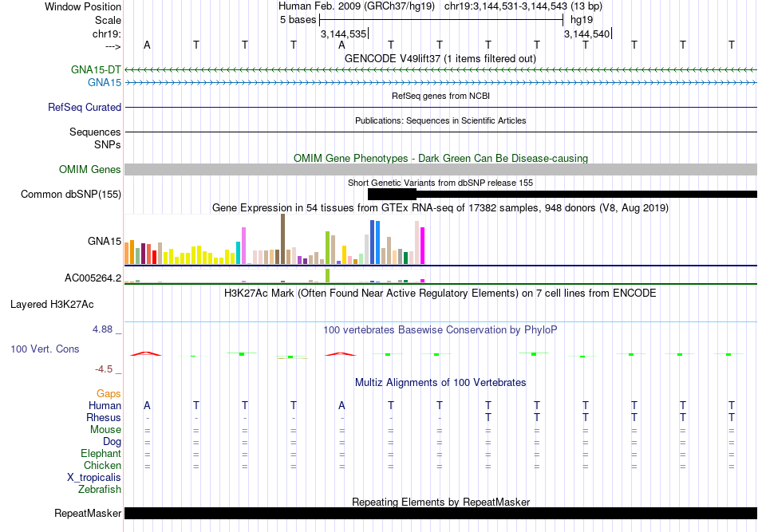Click the black dbSNP variant bar

[x=563, y=195]
